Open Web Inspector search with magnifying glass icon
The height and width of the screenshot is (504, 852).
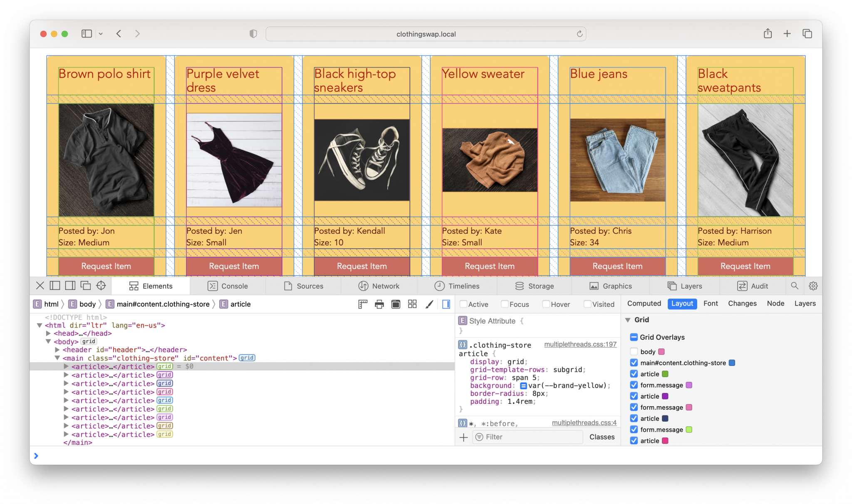tap(795, 286)
